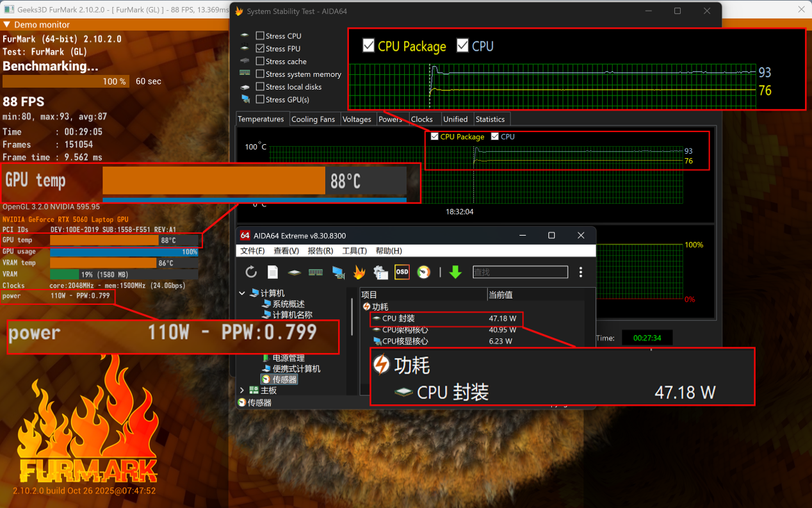Click the 主板 motherboard icon in tree
Image resolution: width=812 pixels, height=508 pixels.
tap(254, 390)
